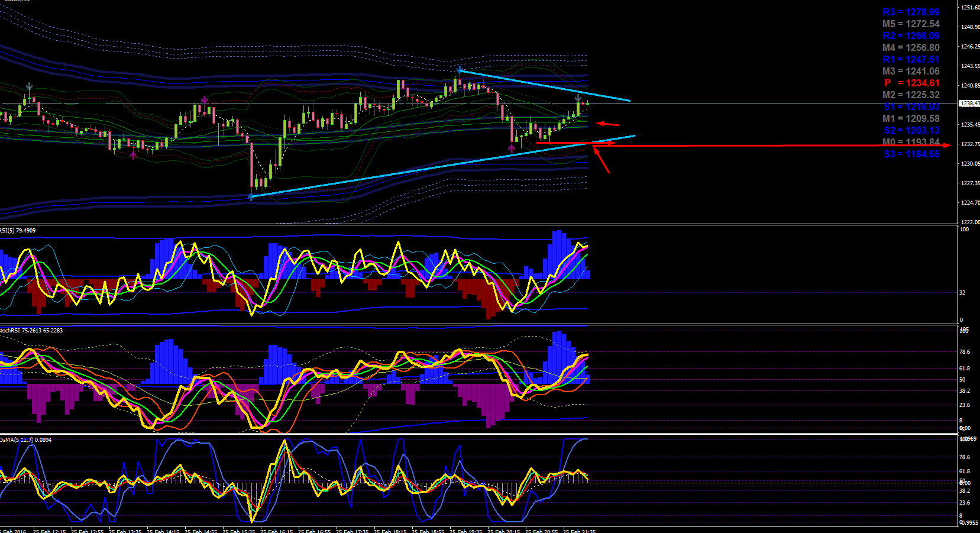Click the 1251.60 price axis value
The height and width of the screenshot is (533, 980).
coord(971,8)
